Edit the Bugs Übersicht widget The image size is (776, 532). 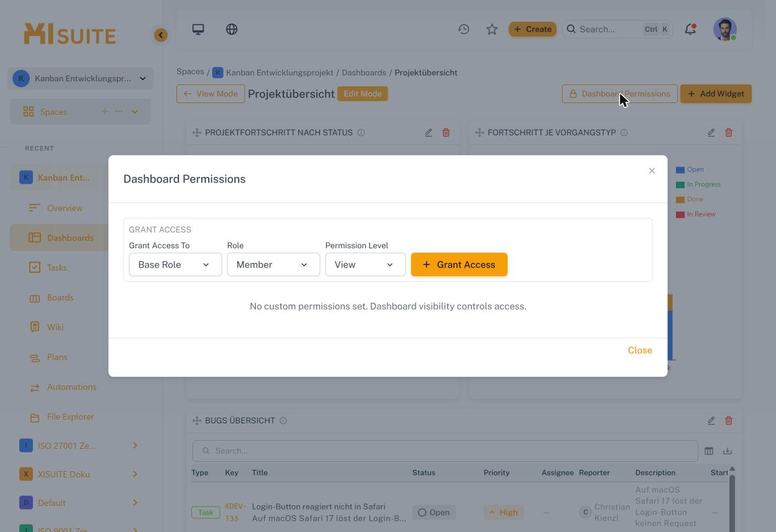pyautogui.click(x=711, y=420)
